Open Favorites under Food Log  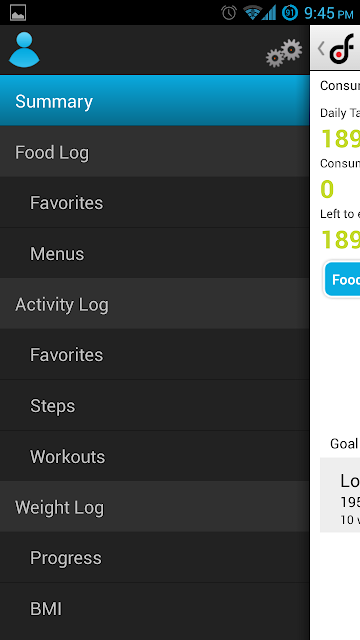(155, 202)
